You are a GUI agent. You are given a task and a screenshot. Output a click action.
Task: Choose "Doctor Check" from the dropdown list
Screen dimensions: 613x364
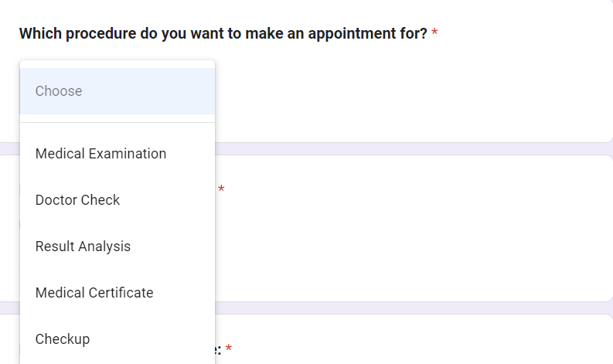point(77,200)
